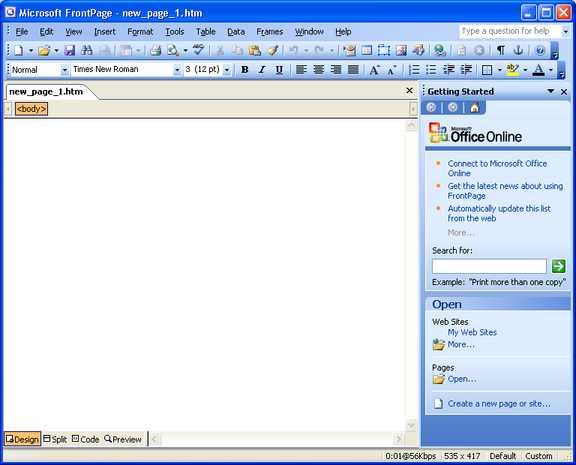Viewport: 576px width, 465px height.
Task: Open the Times New Roman font dropdown
Action: point(177,69)
